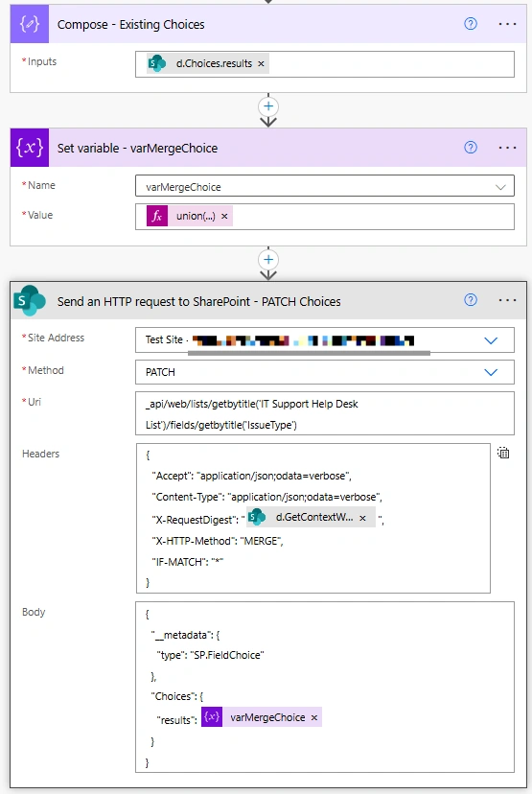Click the fx union expression icon
Viewport: 532px width, 794px height.
click(157, 216)
